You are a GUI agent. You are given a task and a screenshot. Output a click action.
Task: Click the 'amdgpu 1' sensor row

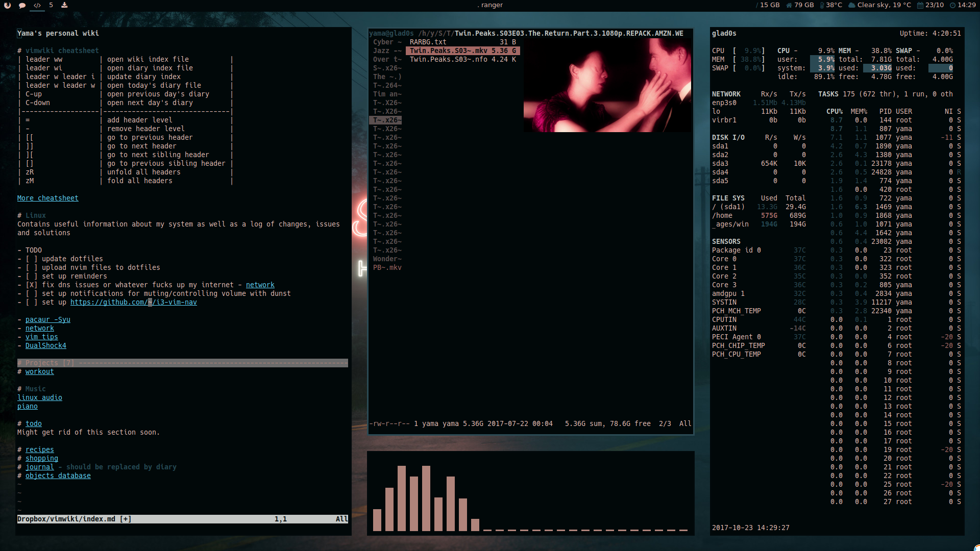click(759, 293)
